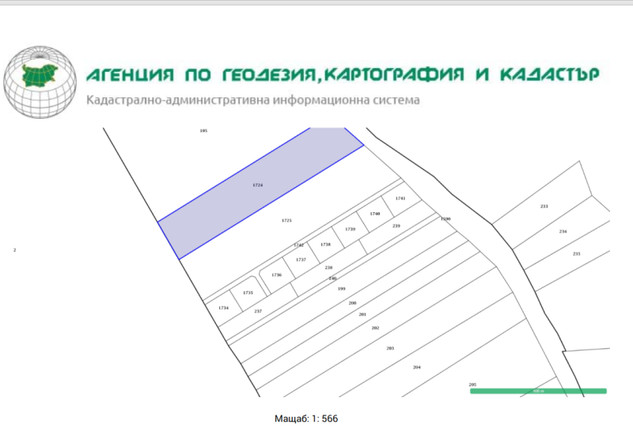The width and height of the screenshot is (633, 432).
Task: Select parcel 1721 below the highlighted parcel
Action: pos(287,220)
